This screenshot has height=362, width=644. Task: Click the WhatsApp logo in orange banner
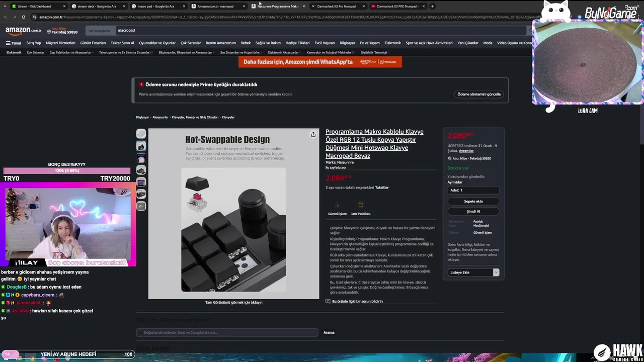point(388,62)
